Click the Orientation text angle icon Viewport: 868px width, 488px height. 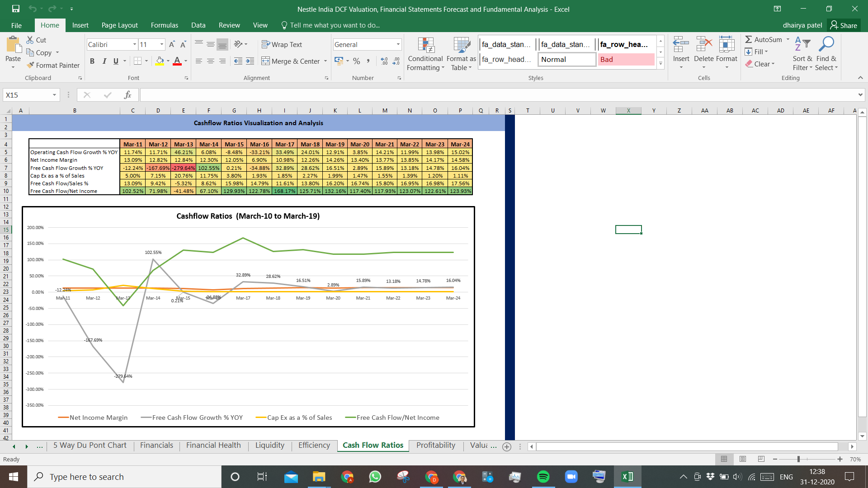(x=238, y=44)
